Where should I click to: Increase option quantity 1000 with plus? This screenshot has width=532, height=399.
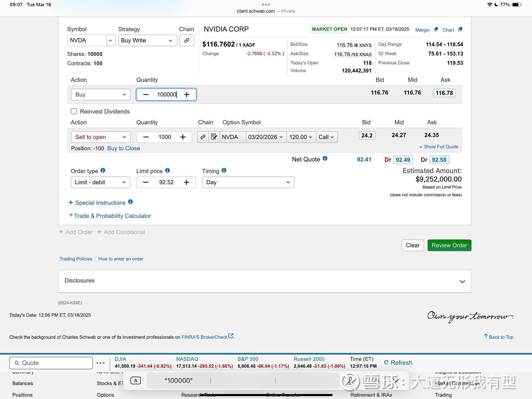coord(183,137)
